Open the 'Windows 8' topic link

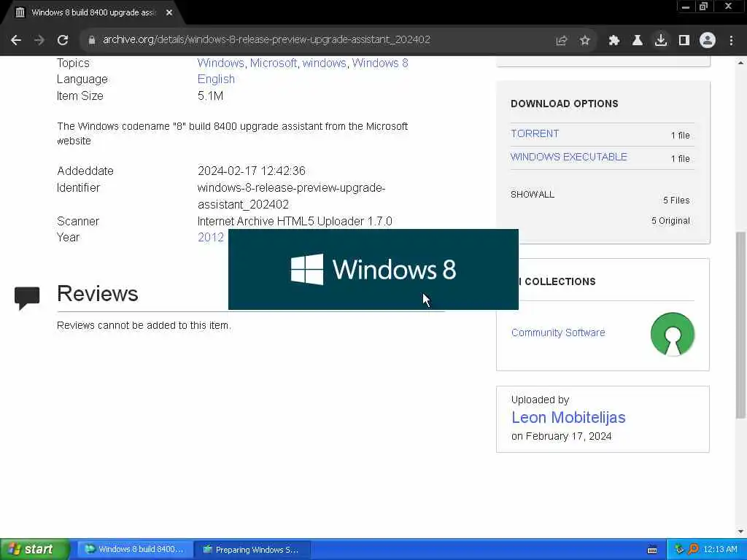[x=380, y=63]
